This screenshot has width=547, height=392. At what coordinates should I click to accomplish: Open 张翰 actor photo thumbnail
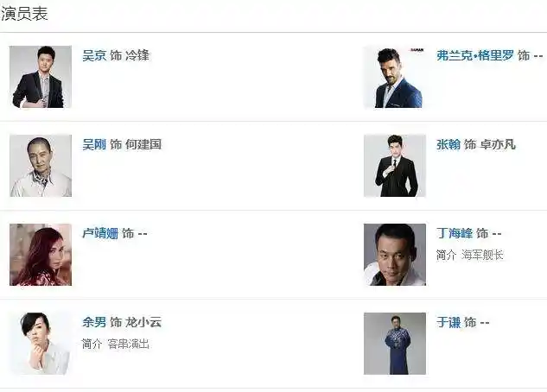click(x=395, y=166)
